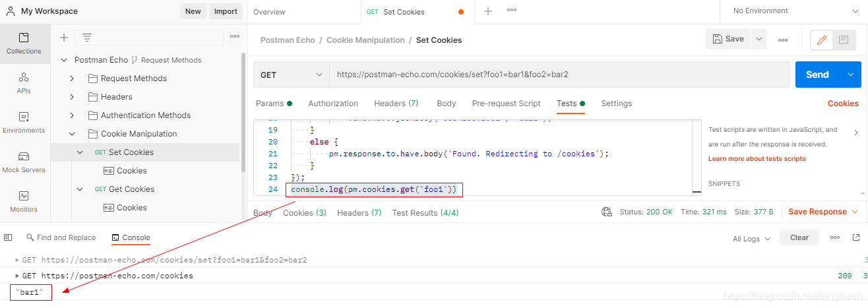Open console more options menu
868x308 pixels.
835,237
